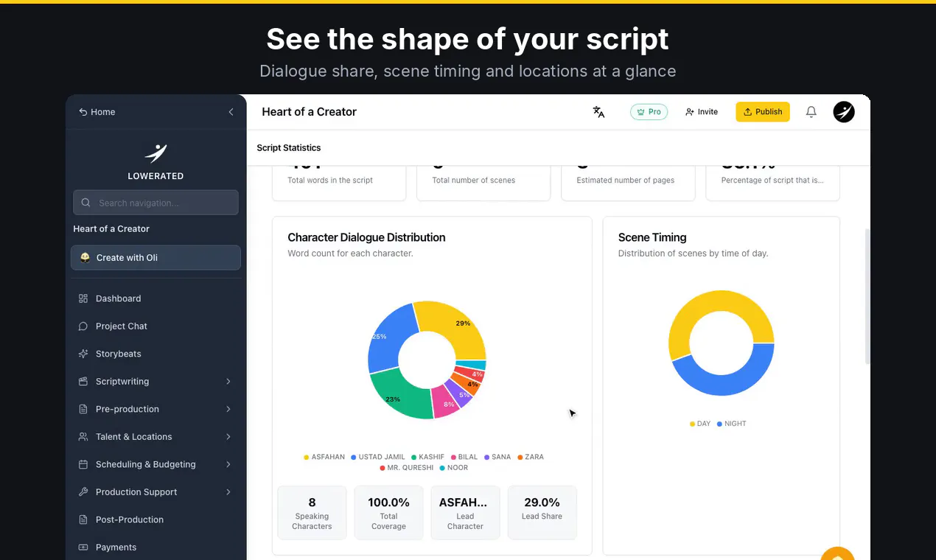Go back Home from the sidebar

coord(97,112)
